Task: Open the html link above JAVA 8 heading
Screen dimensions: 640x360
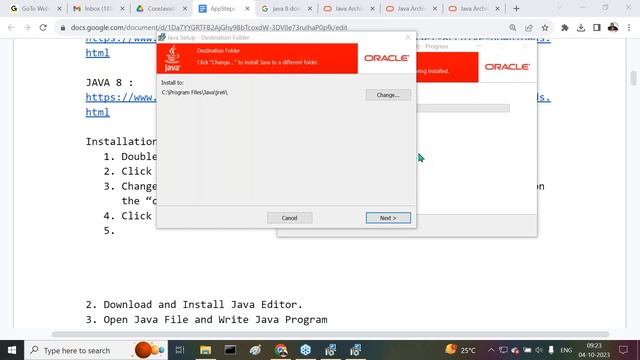Action: [x=98, y=53]
